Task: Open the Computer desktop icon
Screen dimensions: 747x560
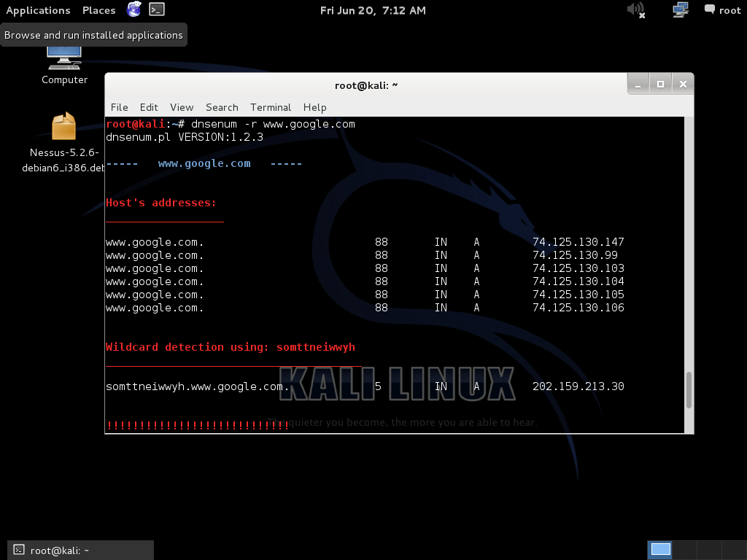Action: coord(64,66)
